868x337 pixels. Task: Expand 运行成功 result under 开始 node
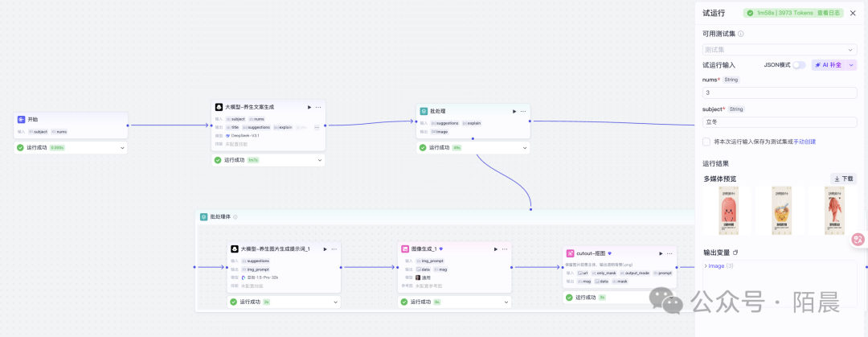[x=123, y=148]
